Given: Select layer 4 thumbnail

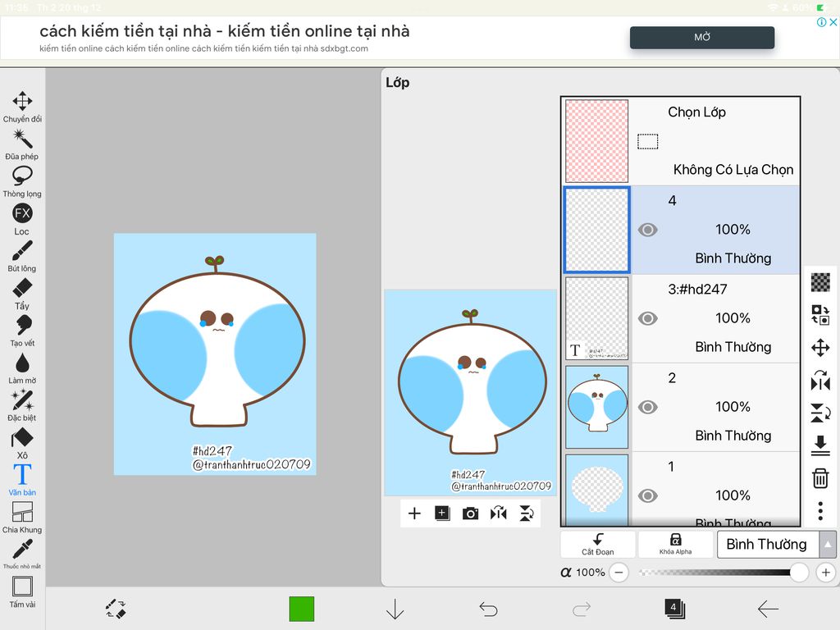Looking at the screenshot, I should tap(597, 230).
